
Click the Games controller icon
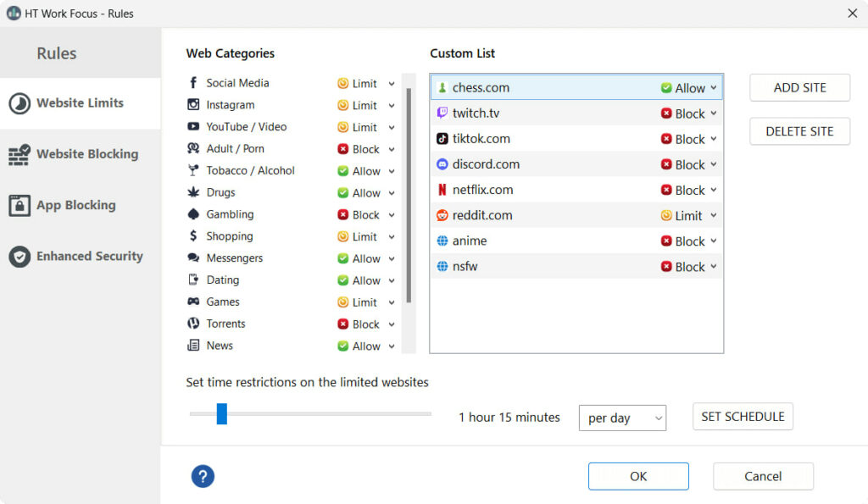[193, 302]
